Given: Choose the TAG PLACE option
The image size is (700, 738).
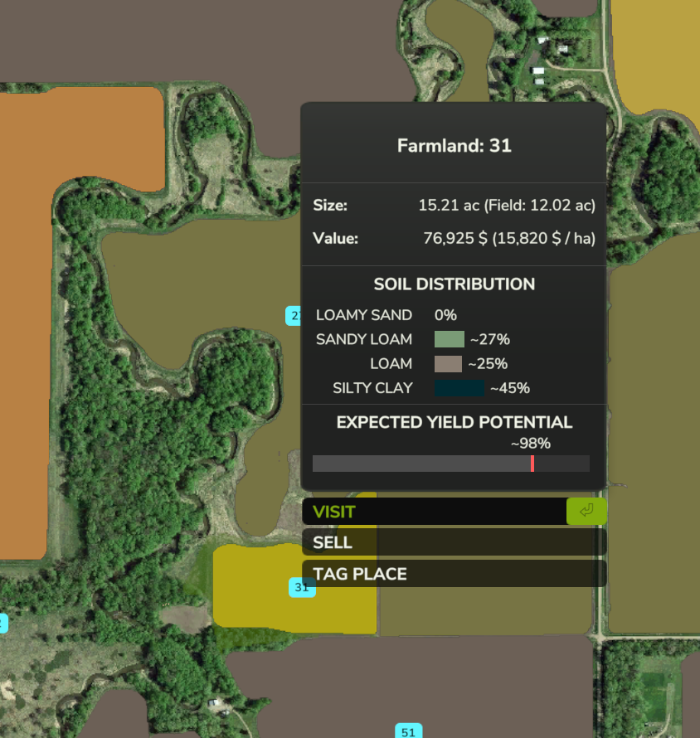Looking at the screenshot, I should pos(454,574).
